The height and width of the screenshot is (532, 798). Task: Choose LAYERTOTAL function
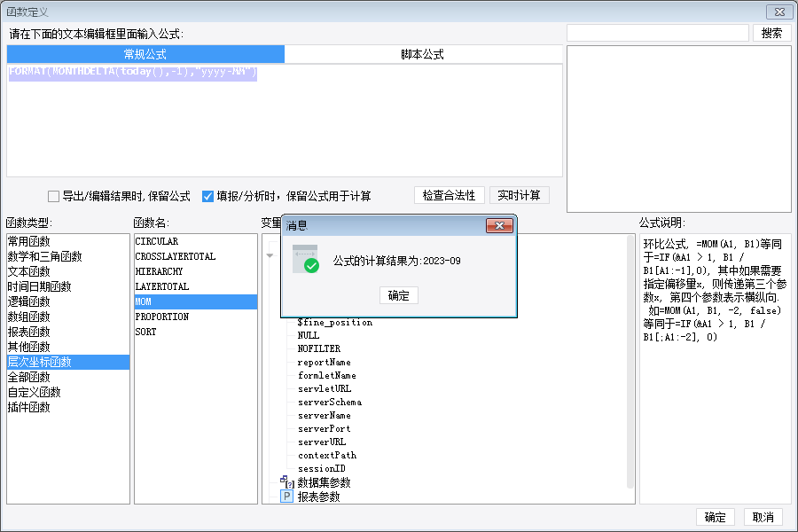pos(196,286)
